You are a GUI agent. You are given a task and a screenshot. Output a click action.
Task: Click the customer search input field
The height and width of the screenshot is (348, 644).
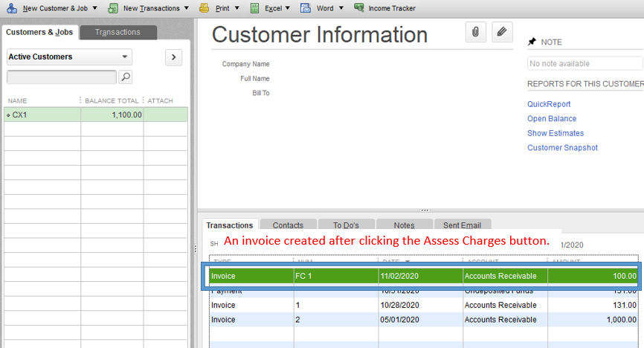tap(62, 77)
